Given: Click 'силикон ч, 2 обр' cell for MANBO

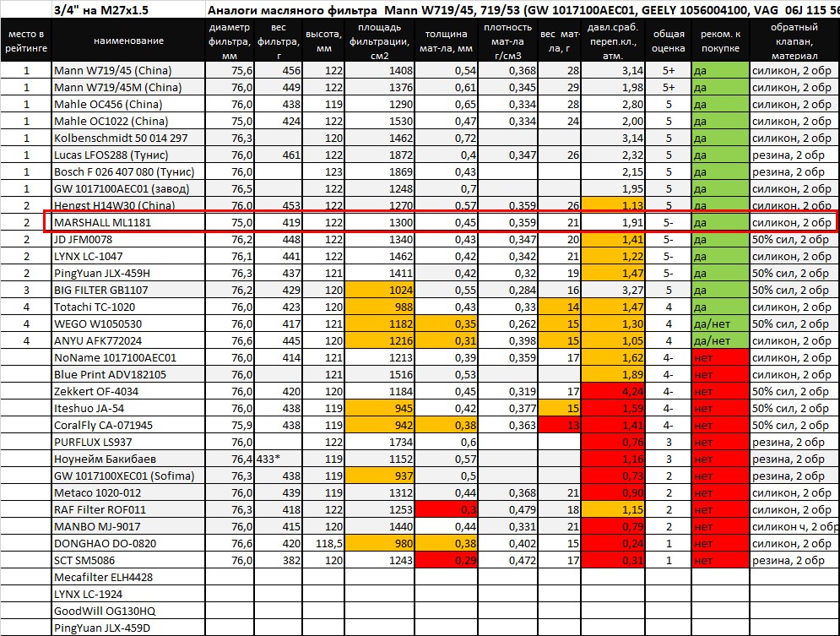Looking at the screenshot, I should tap(794, 526).
